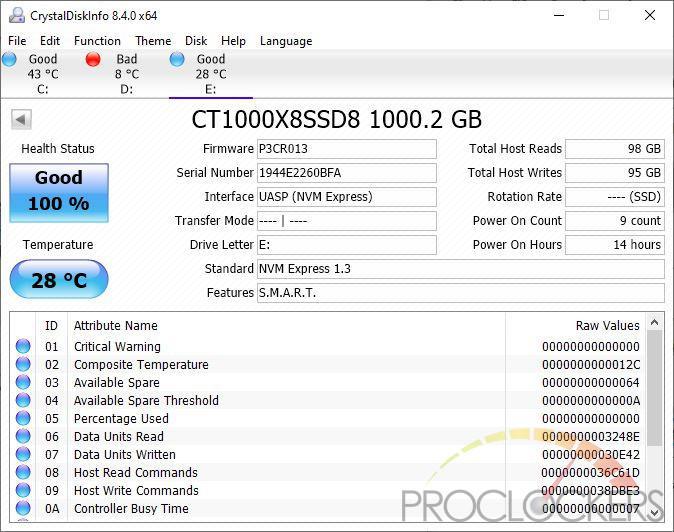The width and height of the screenshot is (674, 532).
Task: Select drive C: blue status orb
Action: coord(9,59)
